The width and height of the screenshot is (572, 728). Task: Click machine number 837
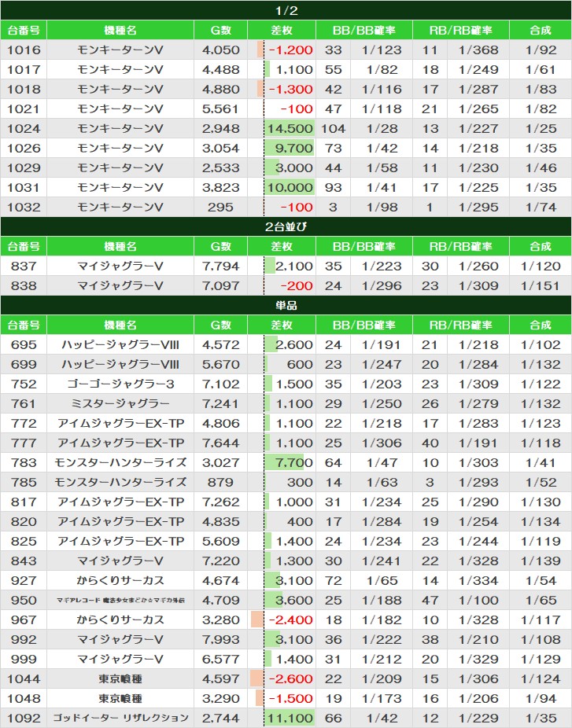[24, 266]
